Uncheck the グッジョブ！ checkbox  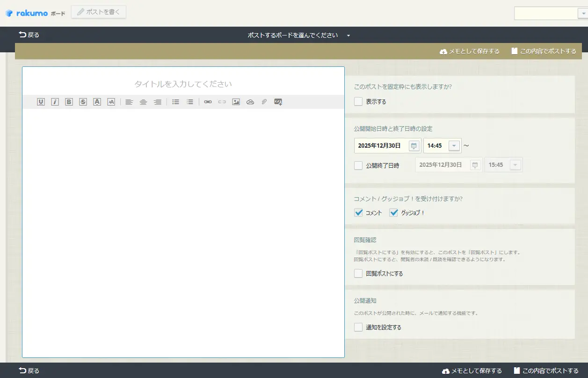coord(393,213)
